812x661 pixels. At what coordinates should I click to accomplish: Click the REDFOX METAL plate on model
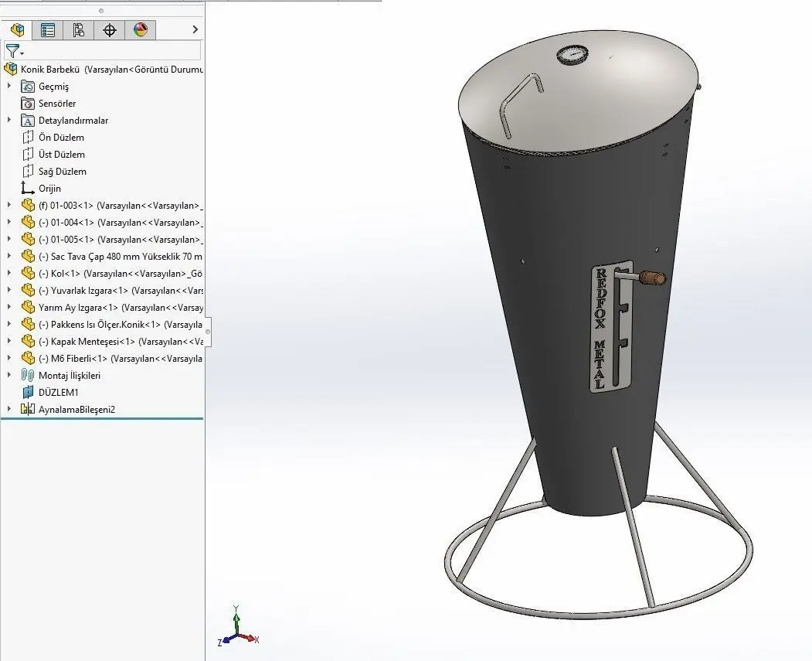[612, 327]
